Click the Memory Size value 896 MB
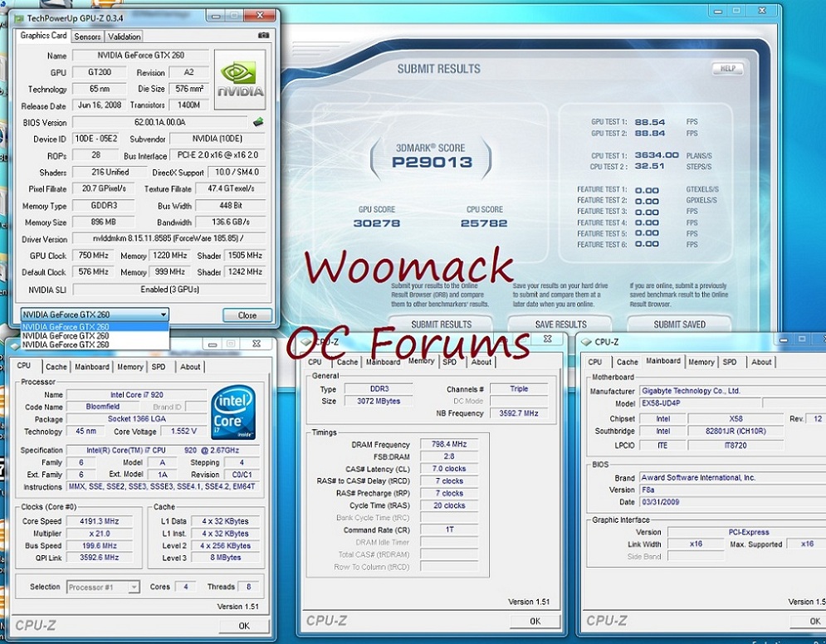Viewport: 826px width, 644px height. coord(103,222)
